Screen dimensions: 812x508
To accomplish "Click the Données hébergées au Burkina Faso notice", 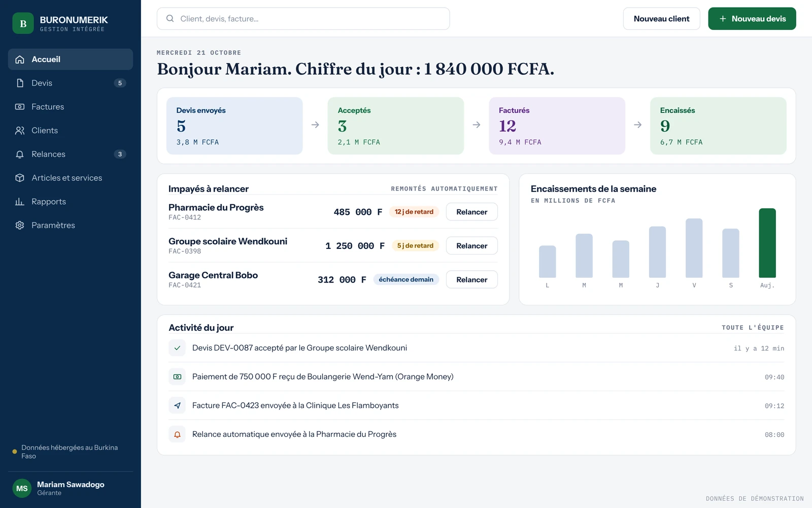I will 70,452.
